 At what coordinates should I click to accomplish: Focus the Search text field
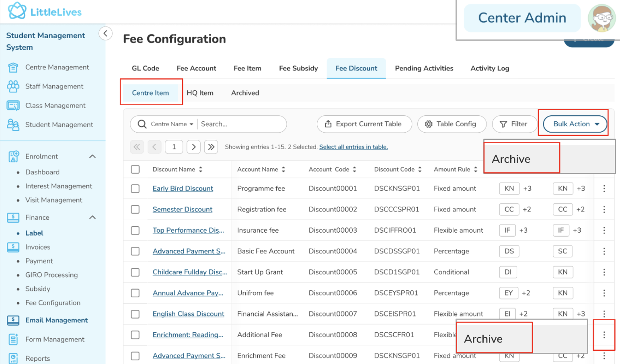[x=240, y=124]
